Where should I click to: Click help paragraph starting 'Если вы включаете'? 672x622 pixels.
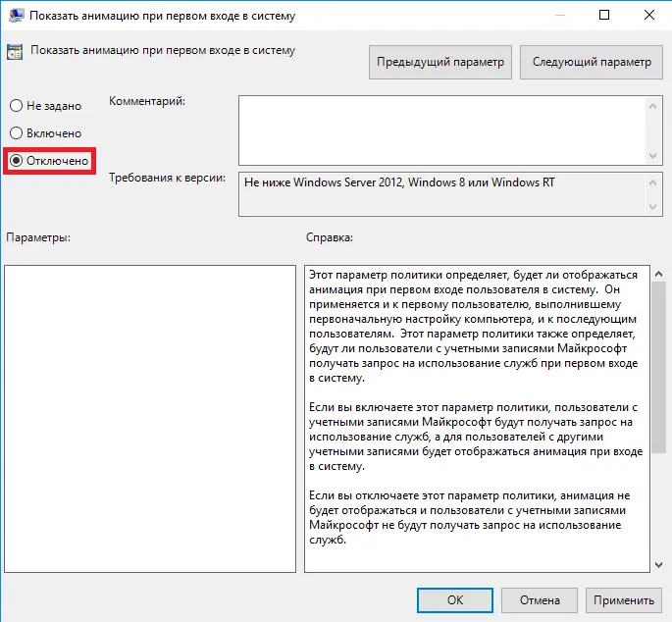click(x=476, y=437)
